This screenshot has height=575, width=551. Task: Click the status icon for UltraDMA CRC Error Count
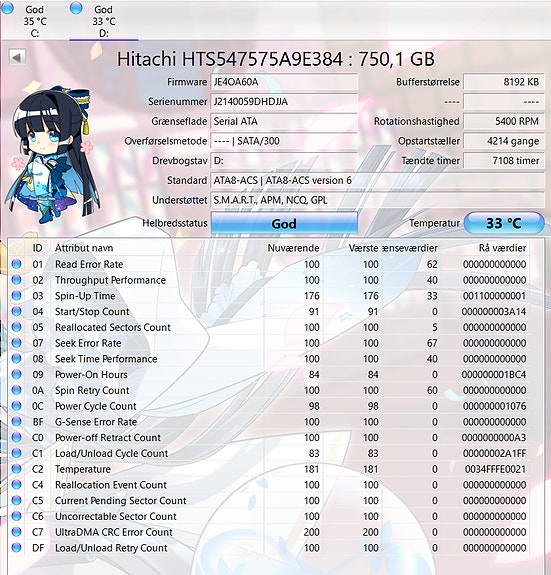(16, 532)
